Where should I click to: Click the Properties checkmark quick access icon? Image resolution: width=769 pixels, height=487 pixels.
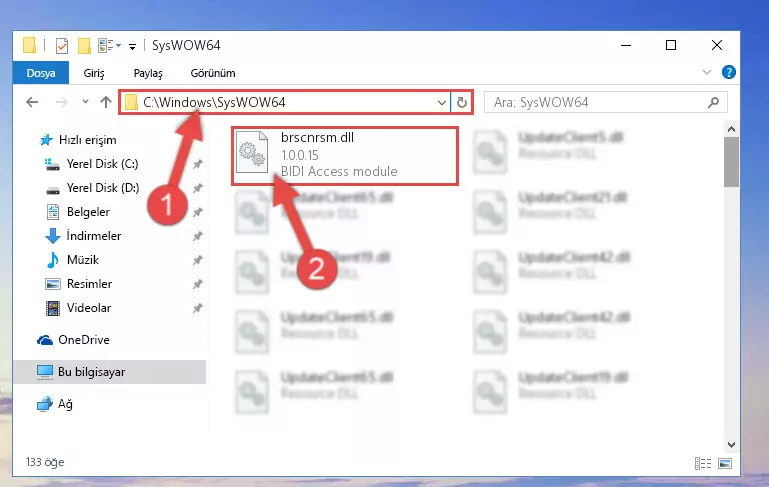(62, 46)
